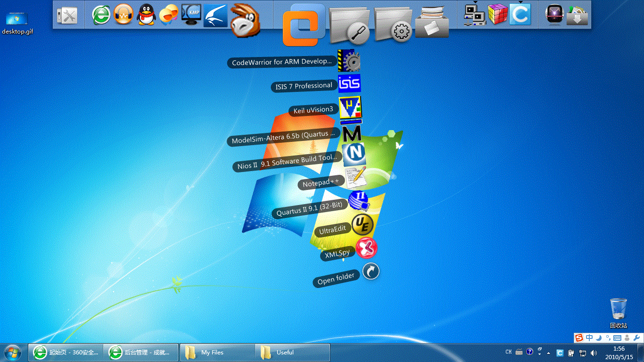
Task: Toggle Sogou punctuation mode button
Action: click(608, 338)
